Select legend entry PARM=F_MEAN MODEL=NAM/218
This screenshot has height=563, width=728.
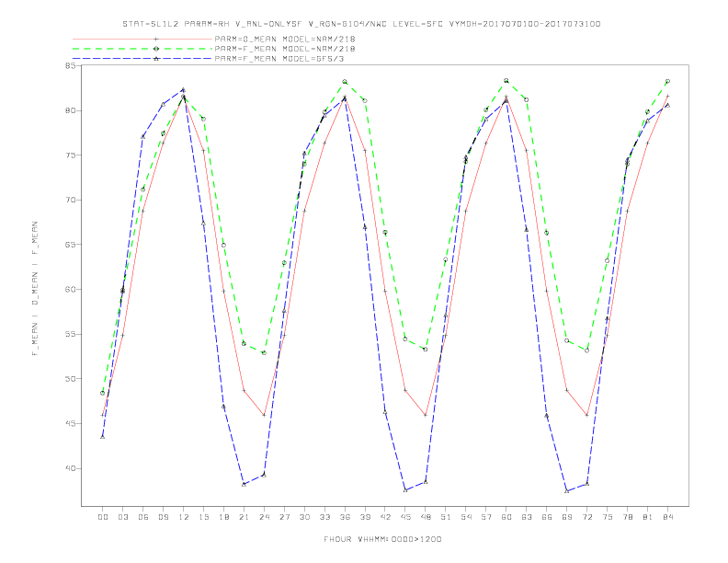click(x=285, y=49)
